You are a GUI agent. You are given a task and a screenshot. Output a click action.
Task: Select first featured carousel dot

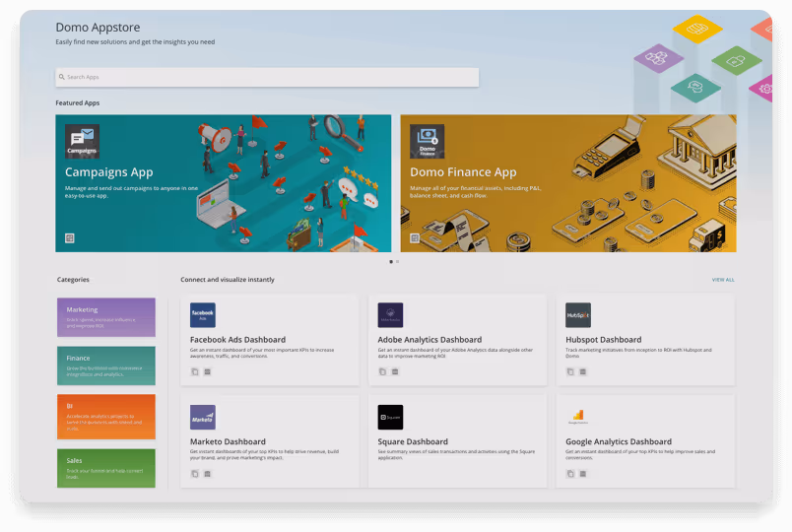pos(391,262)
